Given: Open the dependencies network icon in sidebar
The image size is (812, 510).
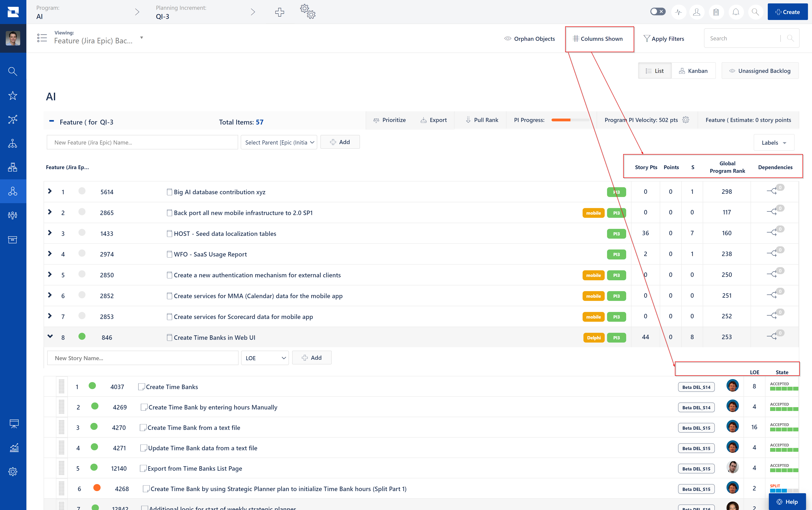Looking at the screenshot, I should [13, 119].
